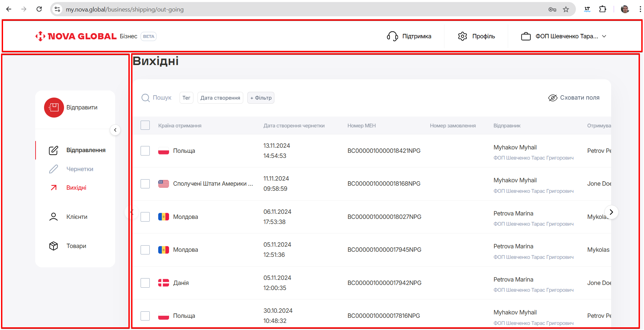Open Підтримка headset support icon
This screenshot has width=644, height=330.
point(392,36)
